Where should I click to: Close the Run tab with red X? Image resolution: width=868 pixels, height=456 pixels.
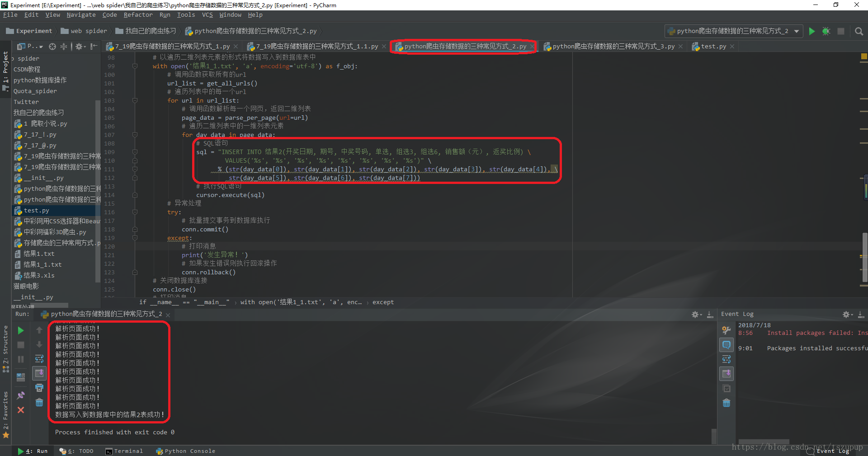click(x=21, y=410)
